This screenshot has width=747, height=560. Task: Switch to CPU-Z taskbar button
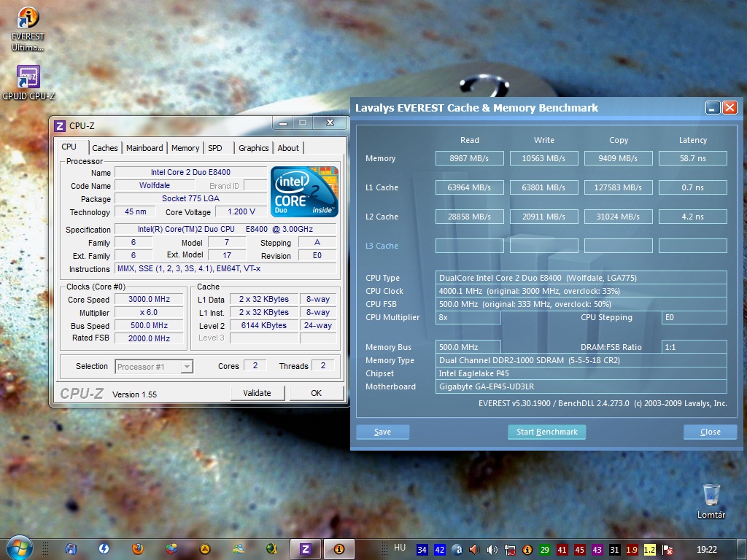pos(306,549)
